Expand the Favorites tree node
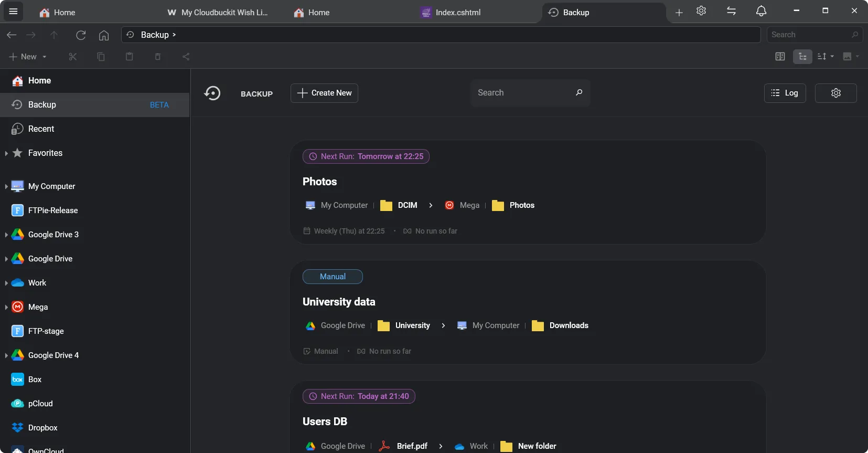Viewport: 868px width, 453px height. click(6, 153)
